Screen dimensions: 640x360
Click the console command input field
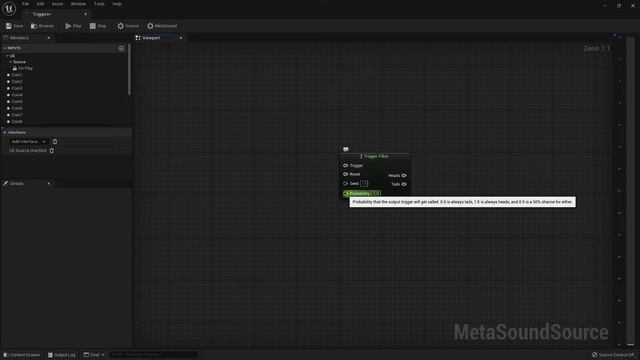click(x=153, y=355)
